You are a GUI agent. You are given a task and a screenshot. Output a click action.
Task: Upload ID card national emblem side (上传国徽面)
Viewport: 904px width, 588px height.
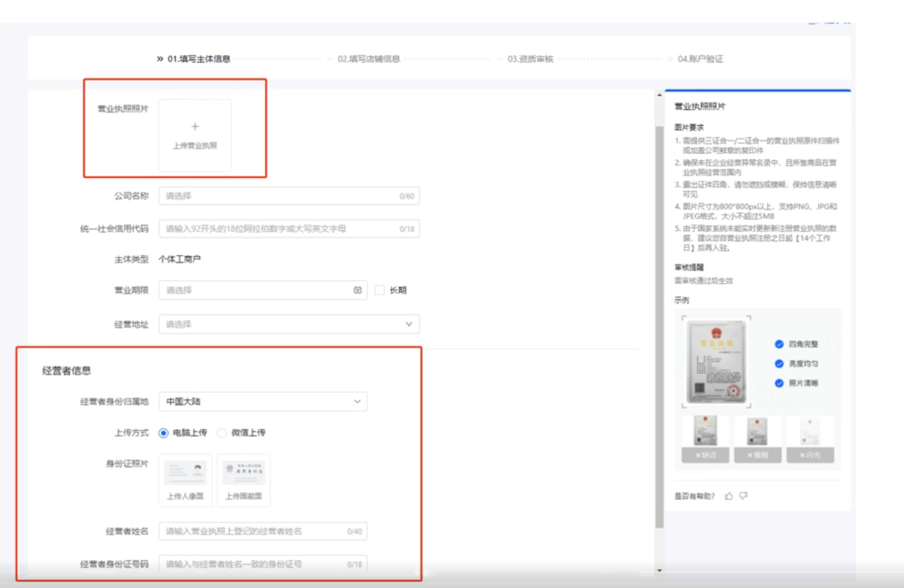coord(244,480)
